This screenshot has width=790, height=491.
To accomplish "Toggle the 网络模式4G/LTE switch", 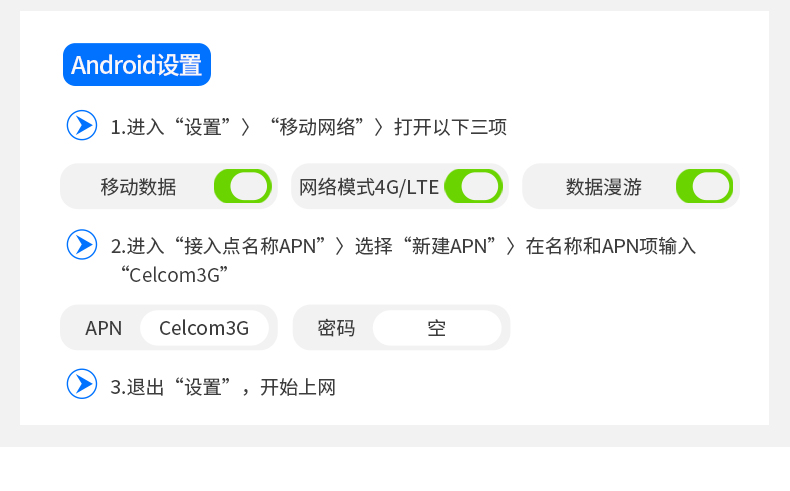I will 474,186.
